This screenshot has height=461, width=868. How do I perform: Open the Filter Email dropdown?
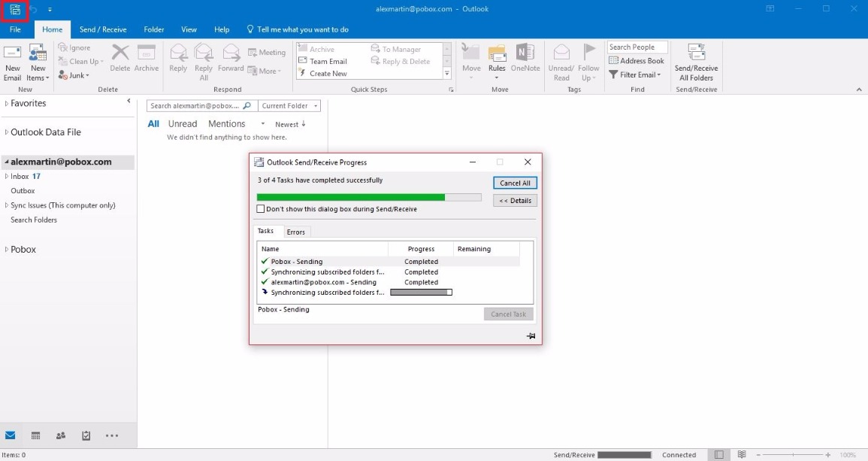click(x=634, y=74)
